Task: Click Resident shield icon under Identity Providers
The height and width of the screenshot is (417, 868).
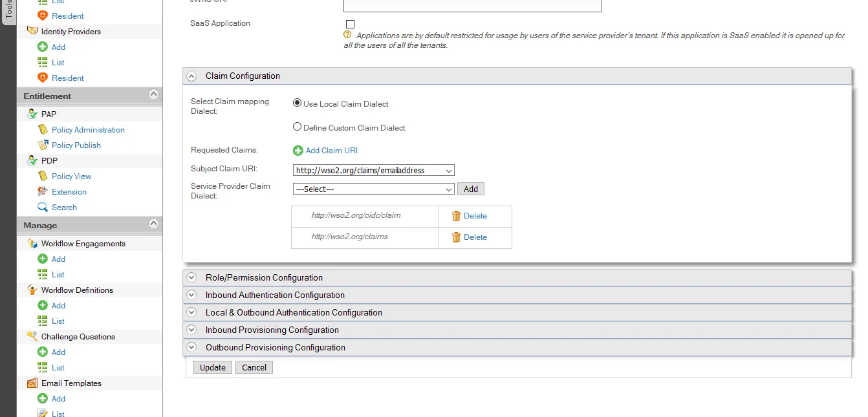Action: click(x=43, y=78)
